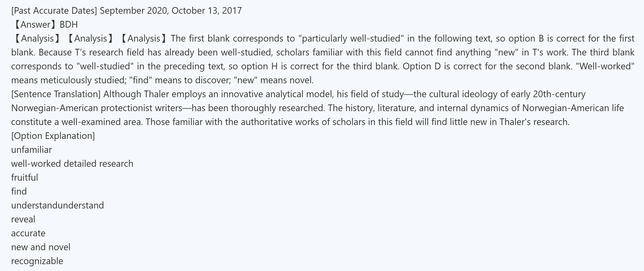Click the "well-worked detailed research" line

(x=72, y=164)
